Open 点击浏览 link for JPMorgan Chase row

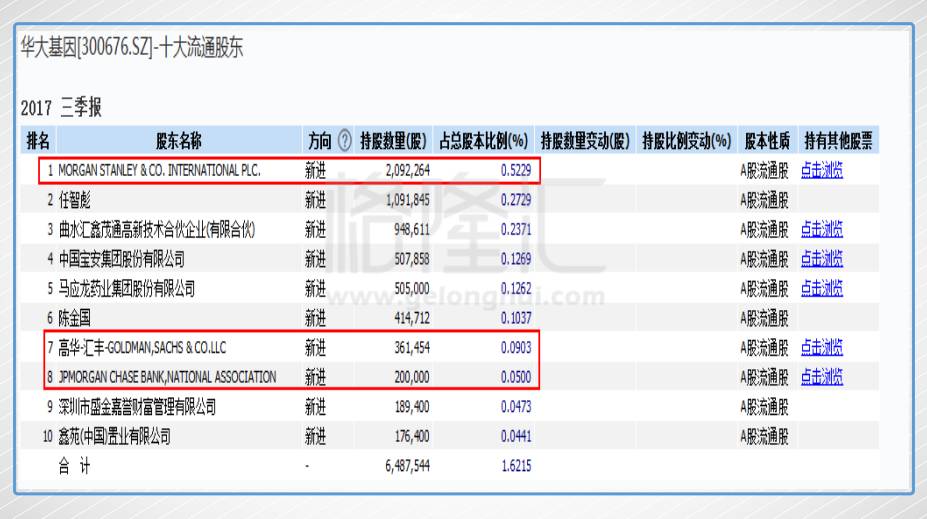coord(821,377)
